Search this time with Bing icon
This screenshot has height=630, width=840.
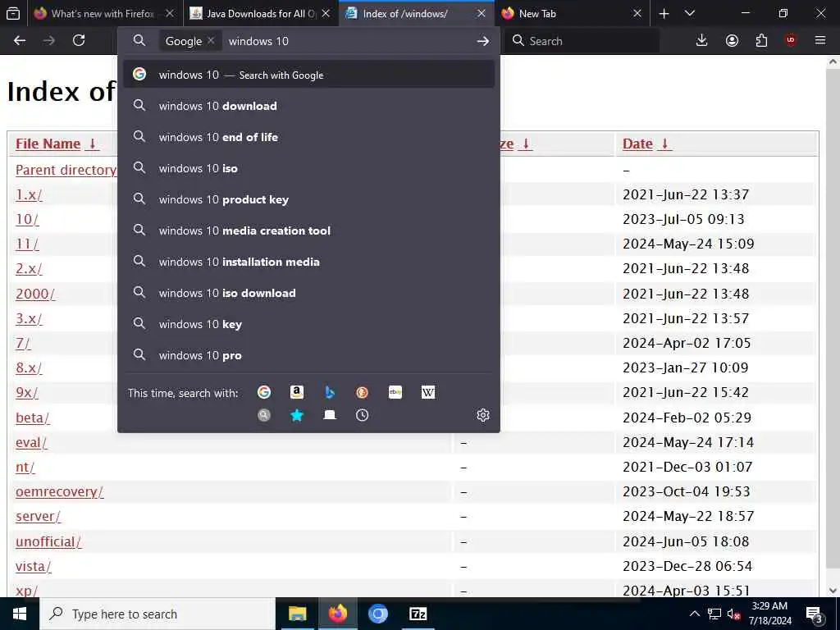pyautogui.click(x=330, y=393)
